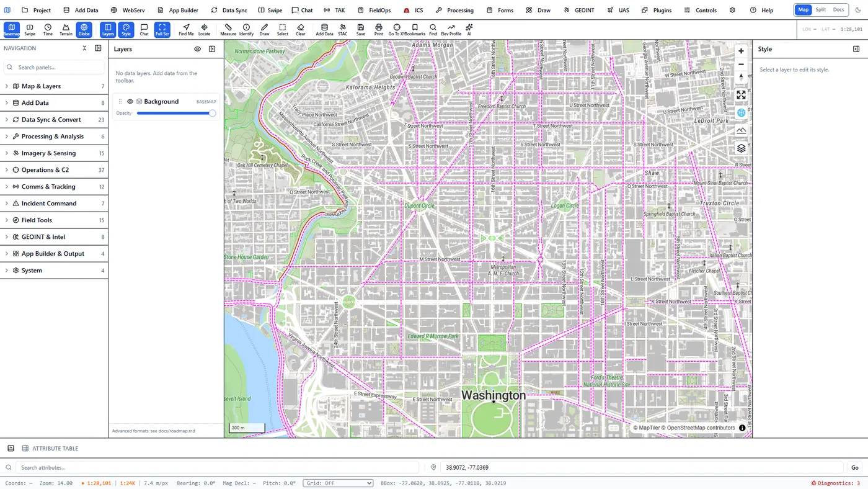This screenshot has height=489, width=868.
Task: Open the Bookmarks tool
Action: click(x=415, y=29)
